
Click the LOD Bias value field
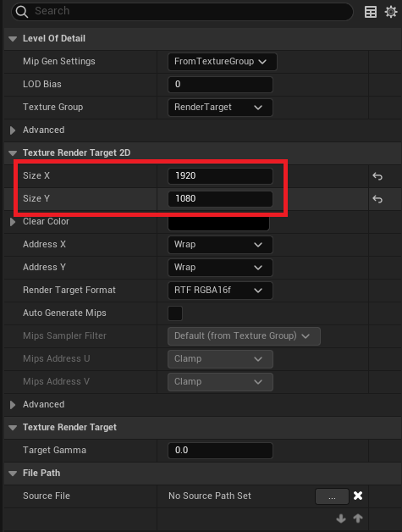(220, 85)
